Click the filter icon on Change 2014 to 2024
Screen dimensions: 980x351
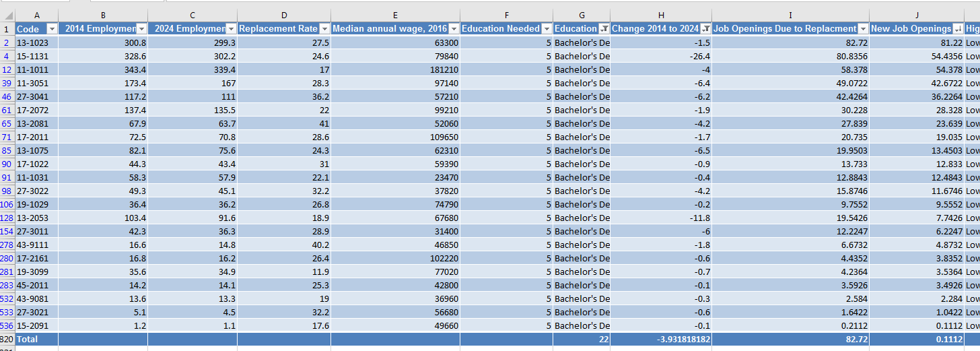[705, 29]
